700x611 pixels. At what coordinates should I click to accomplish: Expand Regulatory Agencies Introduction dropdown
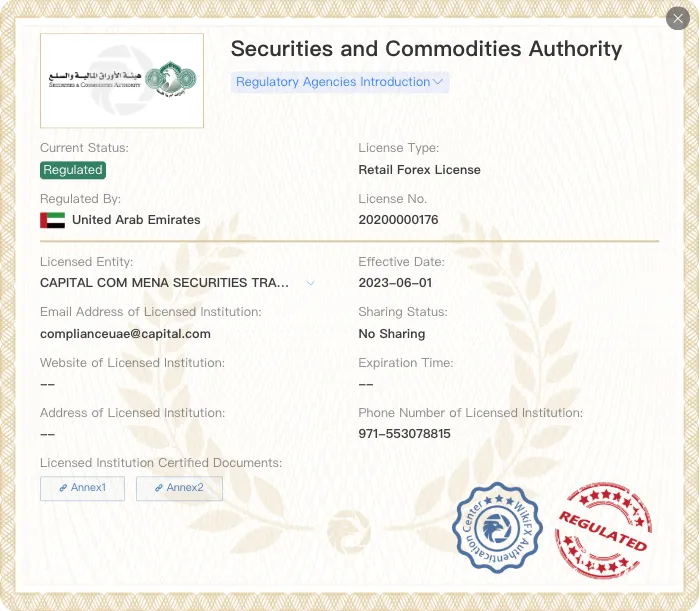[340, 82]
